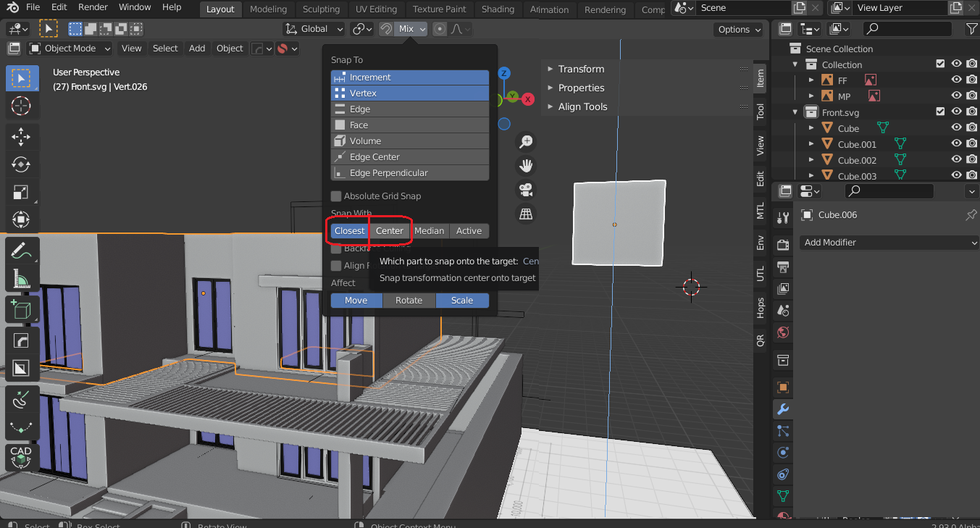Toggle the snapping magnet button
Image resolution: width=980 pixels, height=528 pixels.
[387, 29]
